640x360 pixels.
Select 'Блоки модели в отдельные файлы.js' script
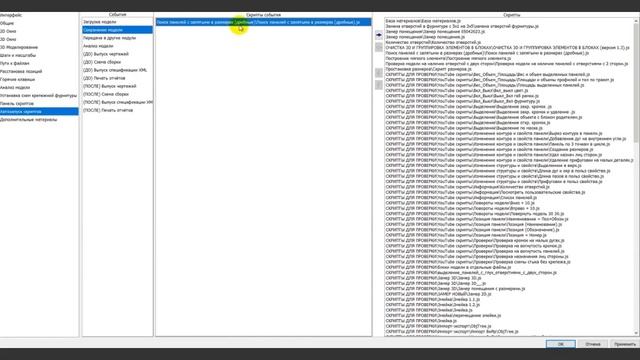coord(448,267)
